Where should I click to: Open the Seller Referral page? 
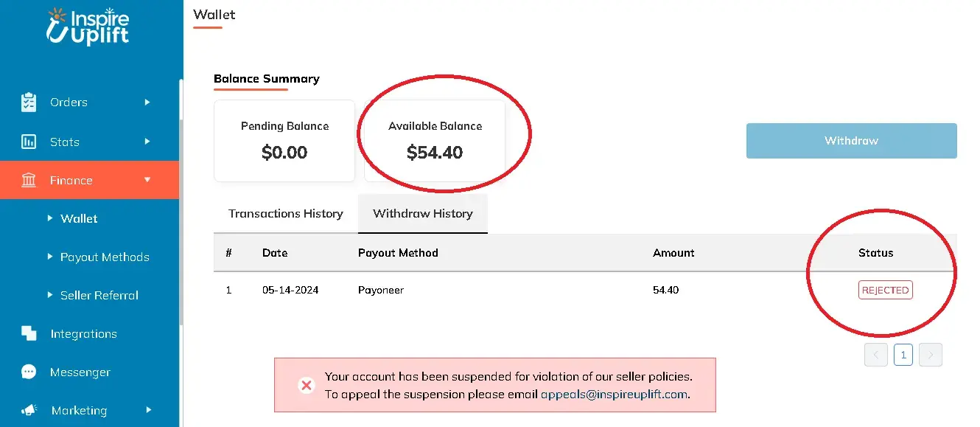(99, 295)
